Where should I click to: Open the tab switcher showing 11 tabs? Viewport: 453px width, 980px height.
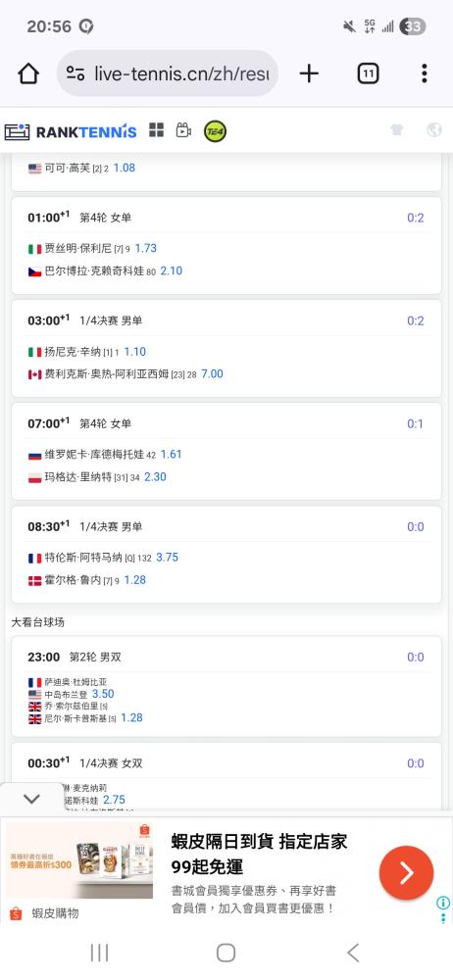tap(368, 73)
